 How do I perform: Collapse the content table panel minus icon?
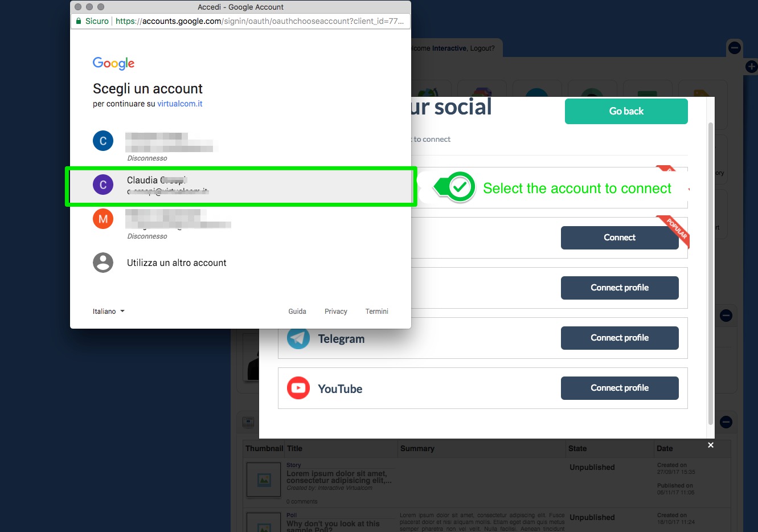[726, 422]
